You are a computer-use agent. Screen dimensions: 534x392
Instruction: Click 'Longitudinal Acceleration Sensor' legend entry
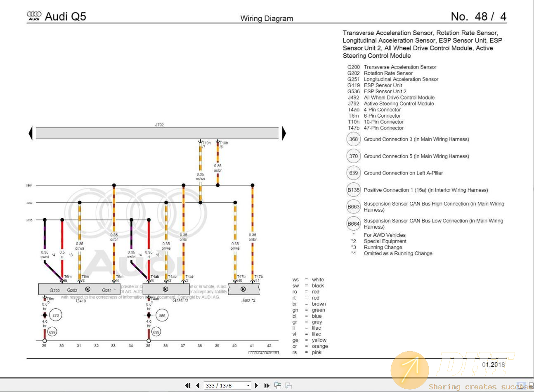[401, 79]
